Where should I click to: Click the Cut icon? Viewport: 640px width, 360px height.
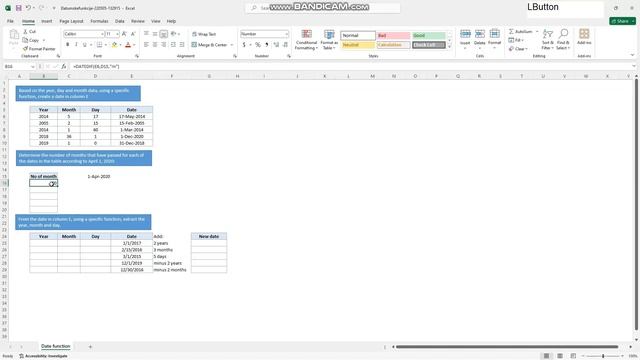click(25, 31)
